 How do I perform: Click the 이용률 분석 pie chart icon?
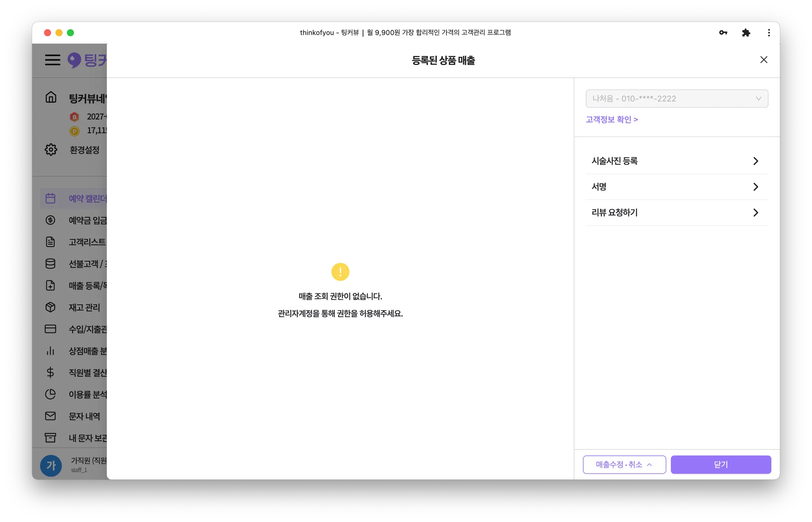point(50,394)
